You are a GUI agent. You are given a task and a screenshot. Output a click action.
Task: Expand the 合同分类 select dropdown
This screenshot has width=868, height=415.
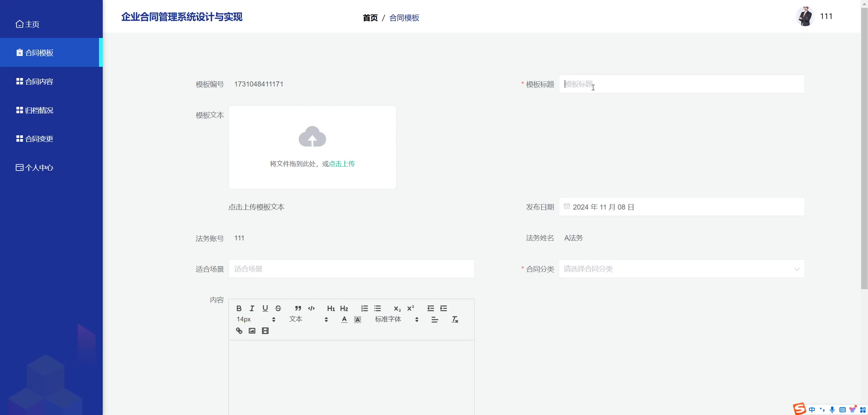(682, 269)
